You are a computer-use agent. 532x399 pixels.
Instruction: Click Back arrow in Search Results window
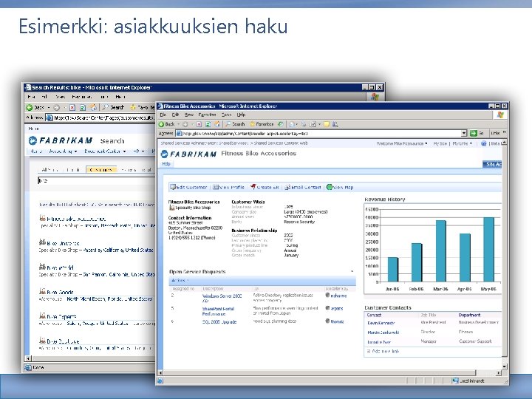(x=30, y=108)
